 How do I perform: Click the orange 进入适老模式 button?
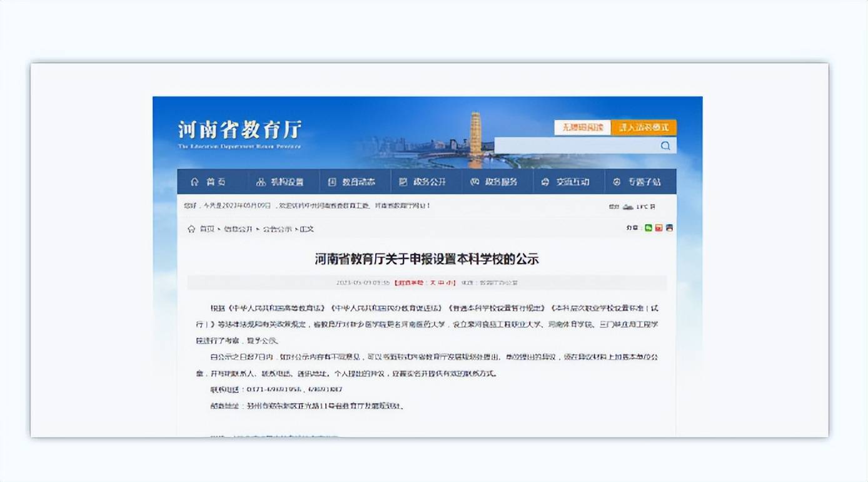[643, 128]
